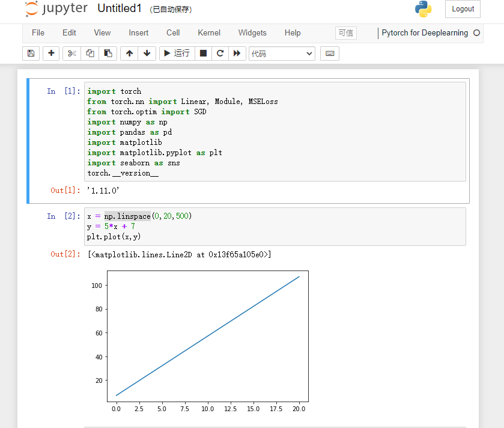Move the cell up with the arrow icon
Image resolution: width=504 pixels, height=428 pixels.
click(x=129, y=53)
